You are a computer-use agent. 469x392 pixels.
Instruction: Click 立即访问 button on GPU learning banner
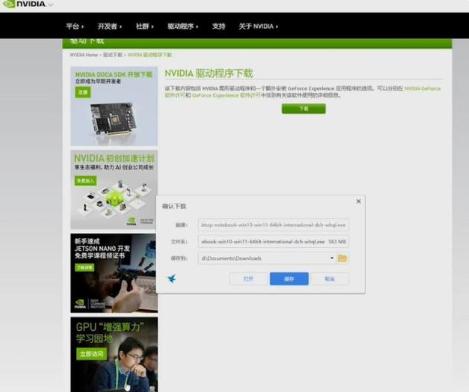pyautogui.click(x=92, y=354)
